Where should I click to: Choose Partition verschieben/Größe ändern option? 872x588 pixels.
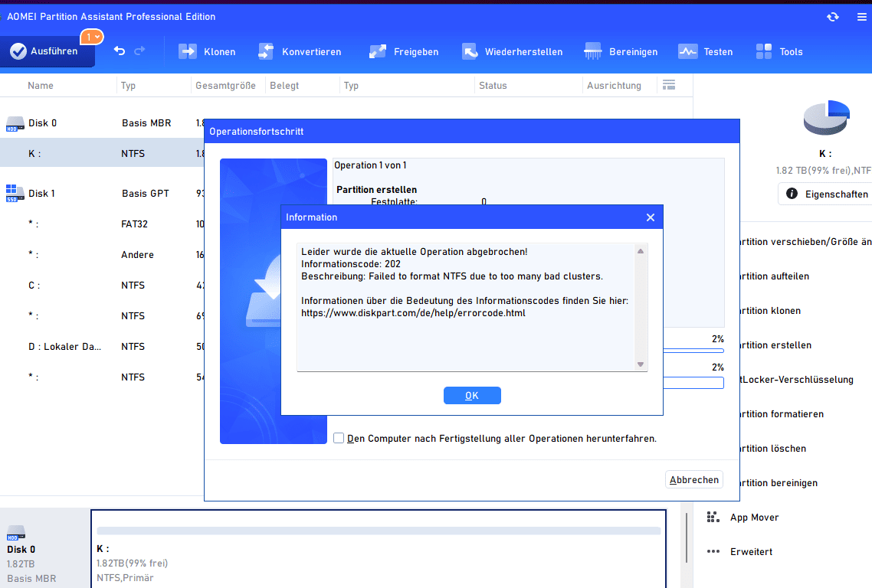(x=805, y=242)
